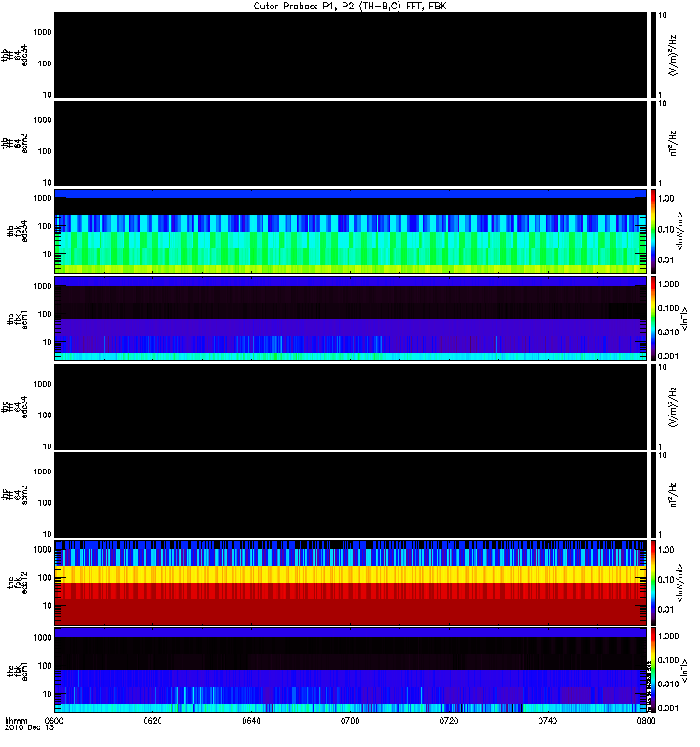Click the 0.10 color scale value of thc fbk edc12

[666, 580]
